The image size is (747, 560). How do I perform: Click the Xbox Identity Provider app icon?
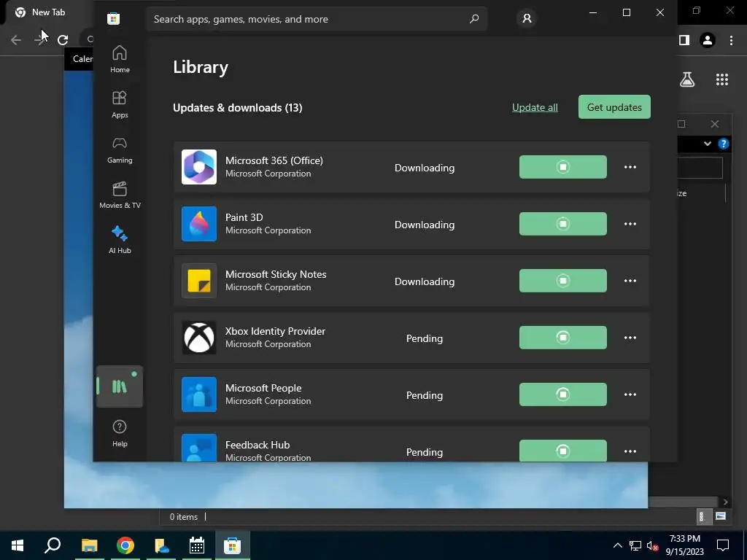[x=199, y=338]
